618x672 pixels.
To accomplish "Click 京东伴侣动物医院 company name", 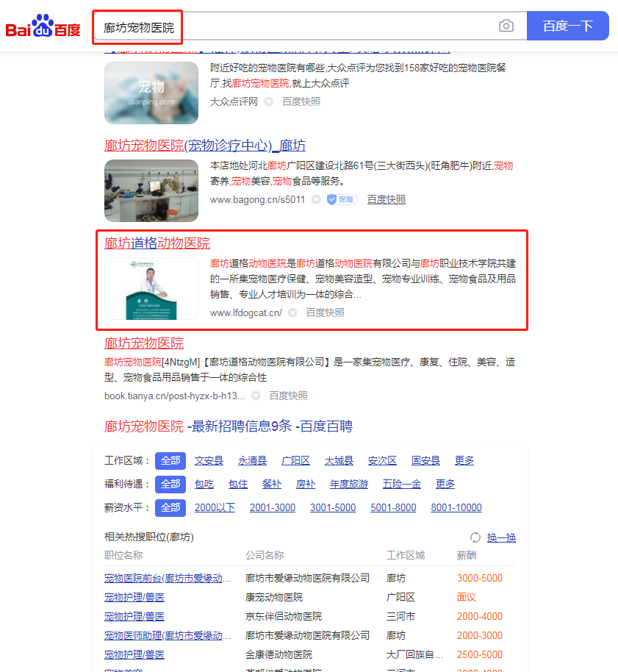I will pyautogui.click(x=284, y=617).
